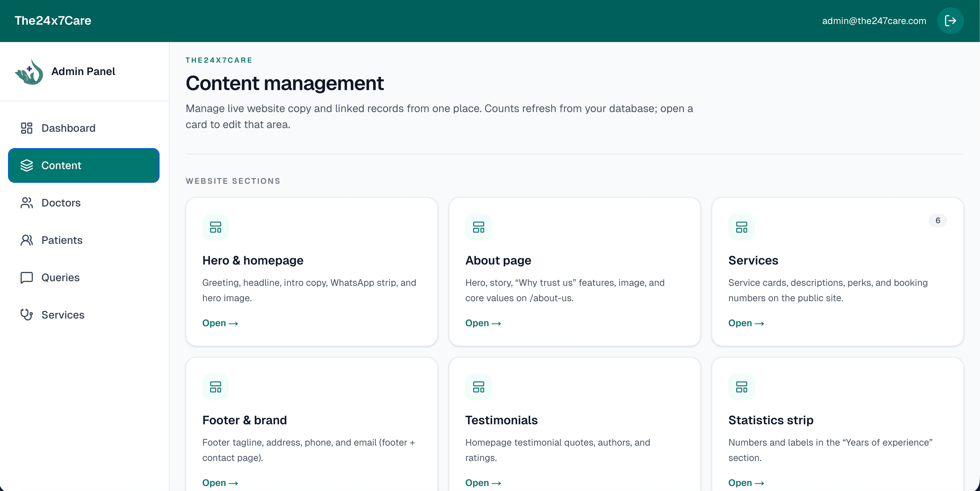Screen dimensions: 980x491
Task: Click the 'Numbers and labels' description text
Action: 830,450
